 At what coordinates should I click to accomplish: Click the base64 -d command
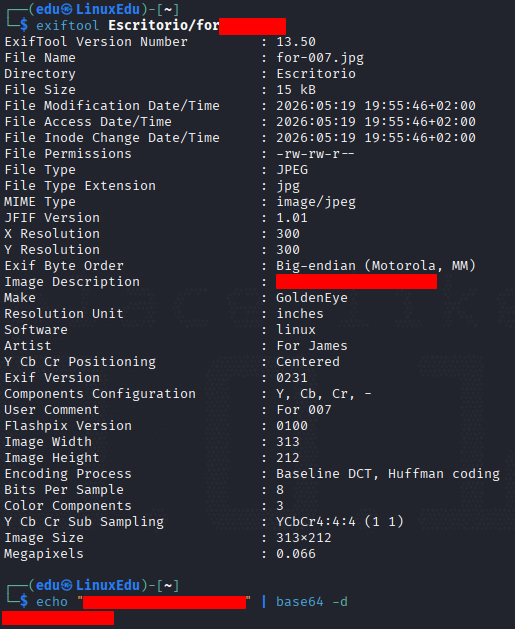[x=312, y=602]
